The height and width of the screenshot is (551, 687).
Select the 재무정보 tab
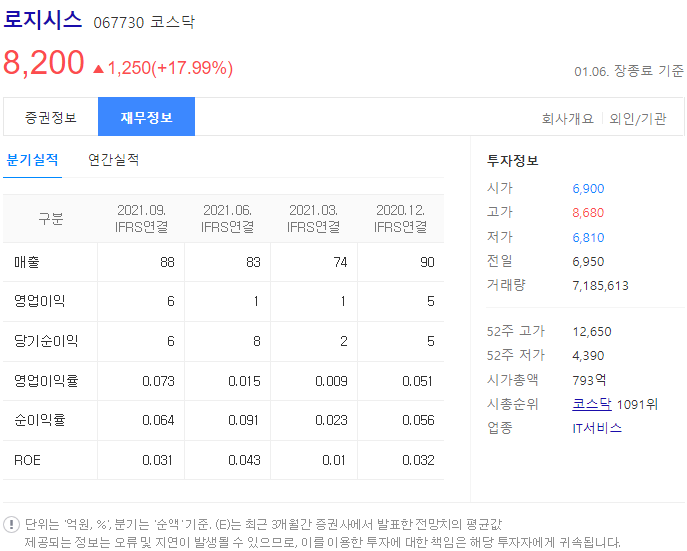(x=146, y=117)
